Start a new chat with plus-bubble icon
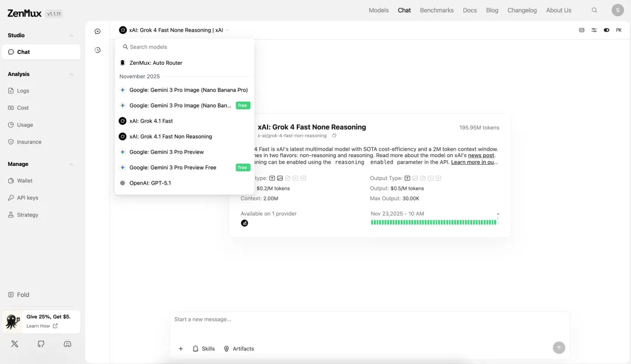The height and width of the screenshot is (364, 631). (98, 32)
